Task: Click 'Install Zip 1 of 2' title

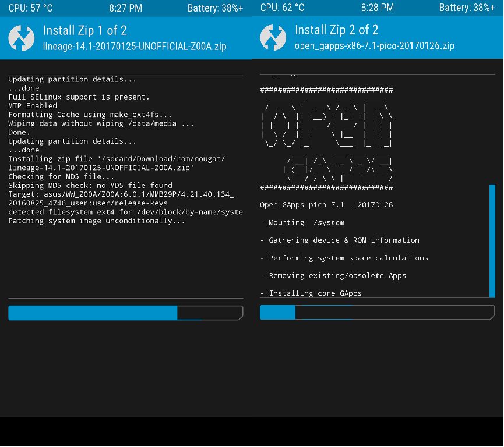Action: 85,30
